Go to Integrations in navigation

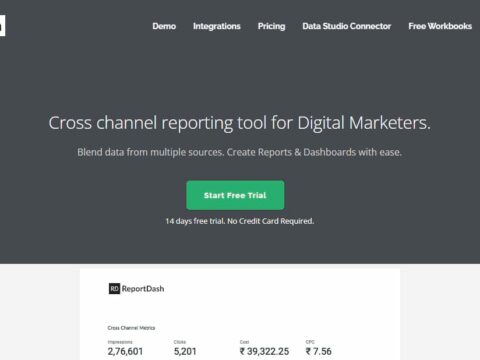coord(217,26)
